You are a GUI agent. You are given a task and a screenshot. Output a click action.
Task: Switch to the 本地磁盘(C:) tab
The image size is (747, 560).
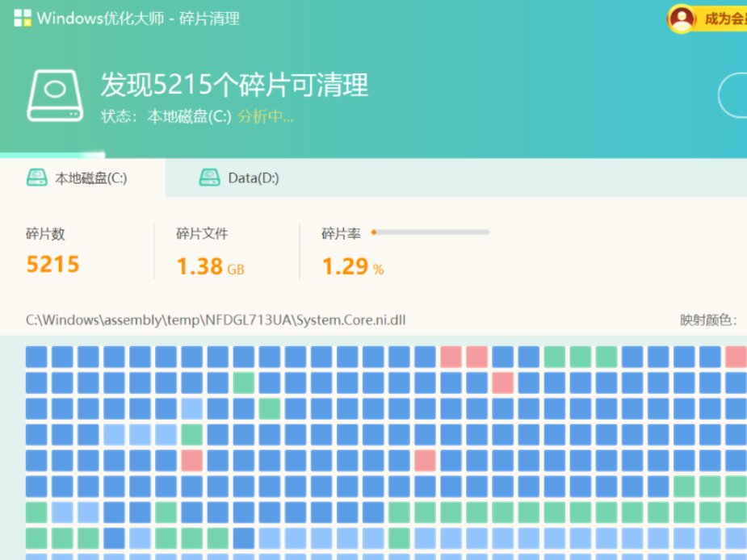coord(82,178)
